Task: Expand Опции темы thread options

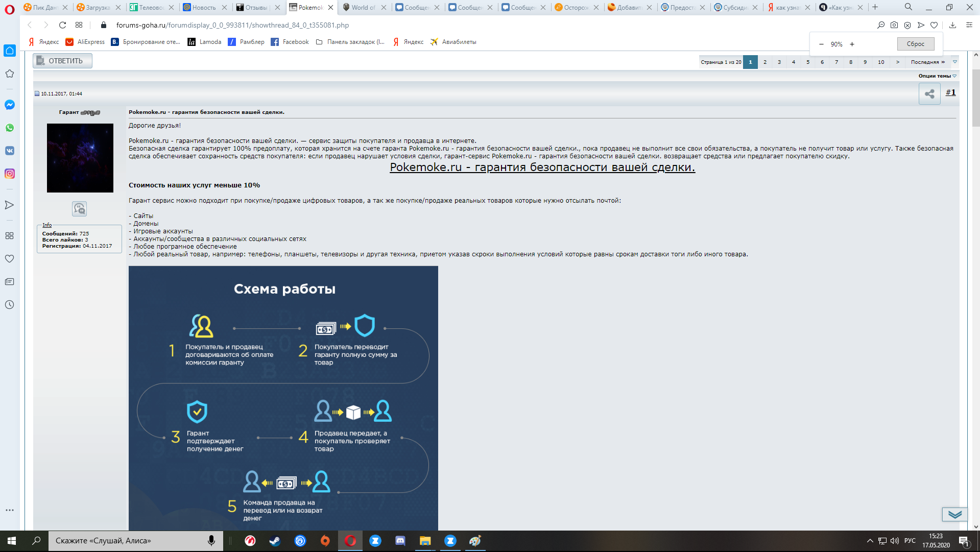Action: (937, 76)
